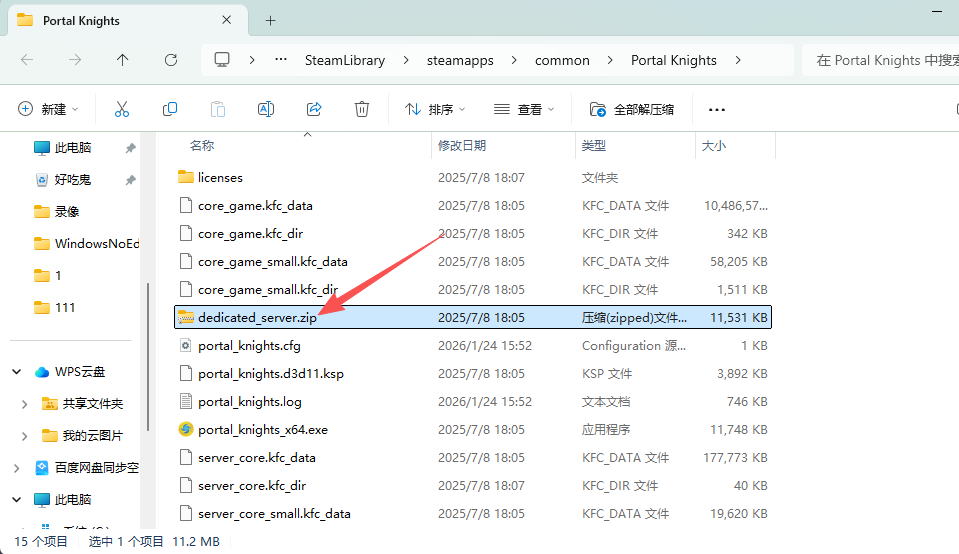Open a new tab with plus button
This screenshot has width=959, height=554.
click(270, 20)
